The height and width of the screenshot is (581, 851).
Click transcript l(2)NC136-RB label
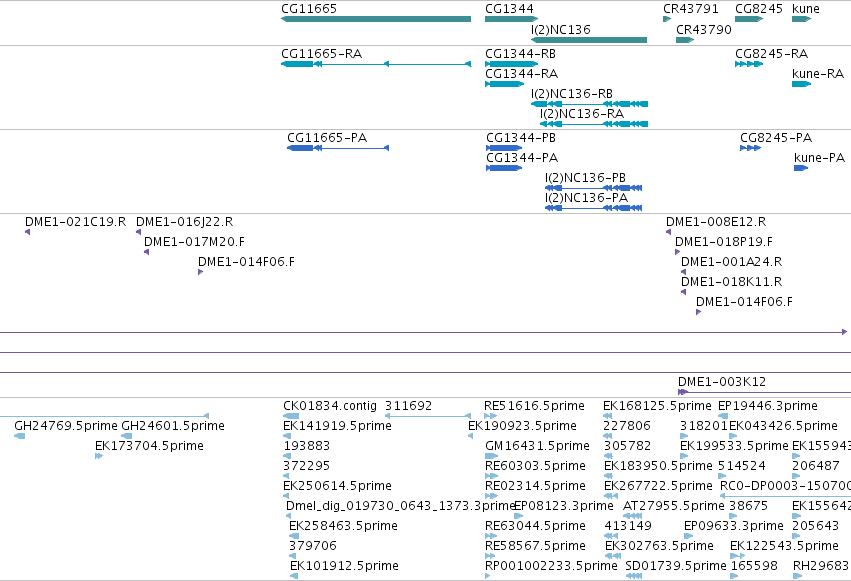click(571, 94)
